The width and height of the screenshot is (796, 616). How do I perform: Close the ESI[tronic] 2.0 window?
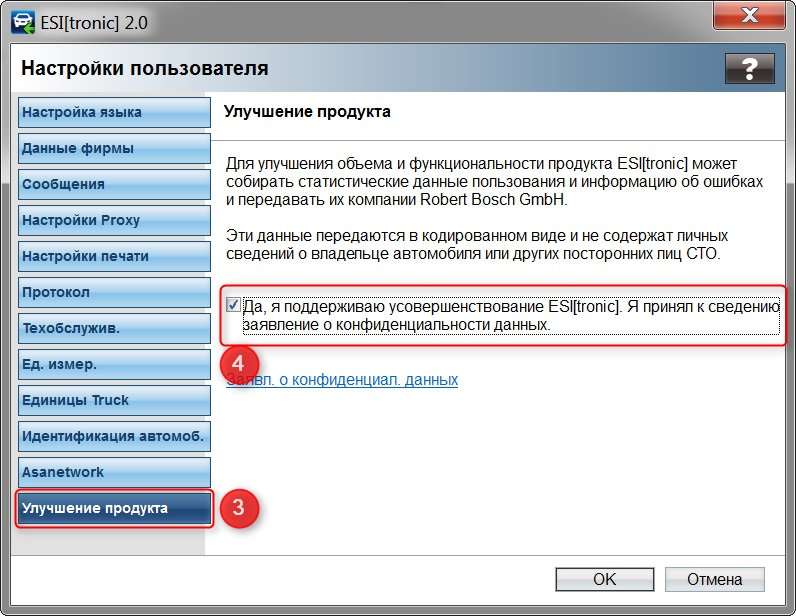pos(749,15)
